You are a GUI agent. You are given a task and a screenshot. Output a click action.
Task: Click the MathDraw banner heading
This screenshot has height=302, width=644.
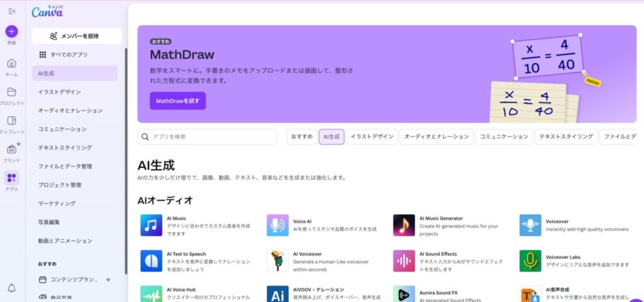182,55
